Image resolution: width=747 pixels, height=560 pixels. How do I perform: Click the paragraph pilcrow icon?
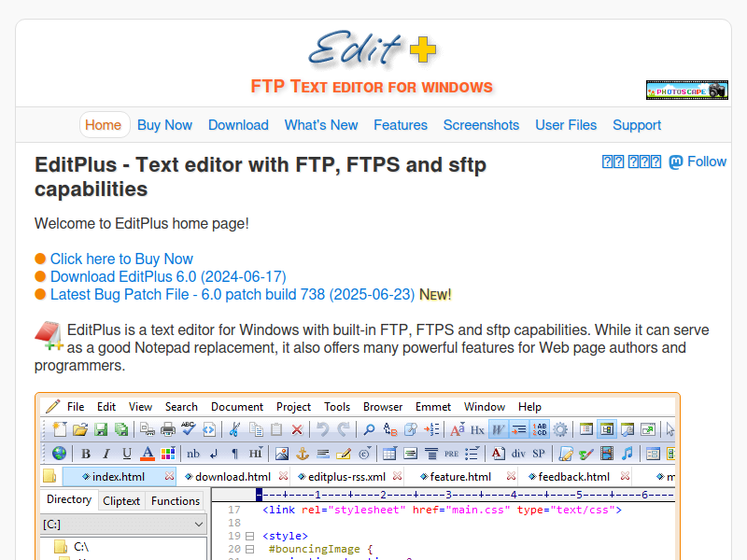234,454
